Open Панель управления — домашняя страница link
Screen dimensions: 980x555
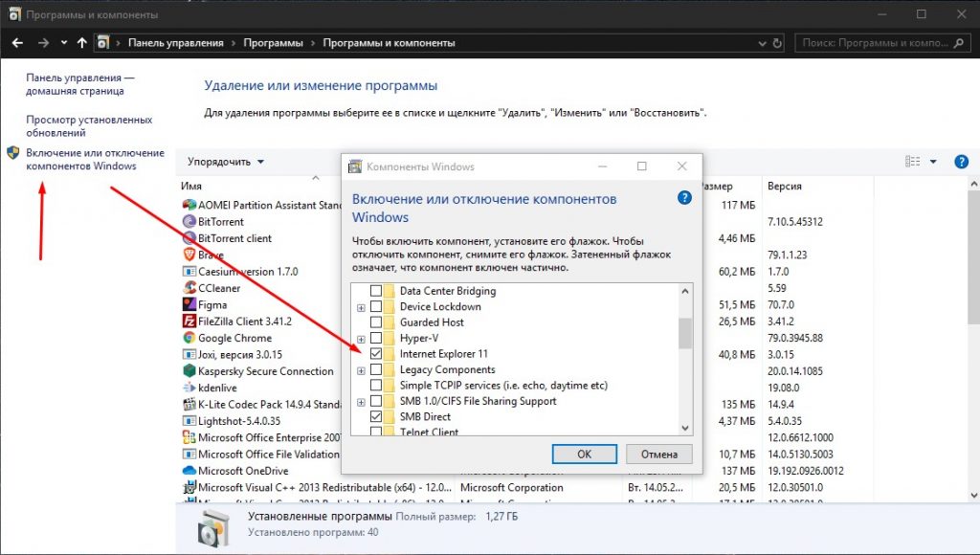point(80,84)
